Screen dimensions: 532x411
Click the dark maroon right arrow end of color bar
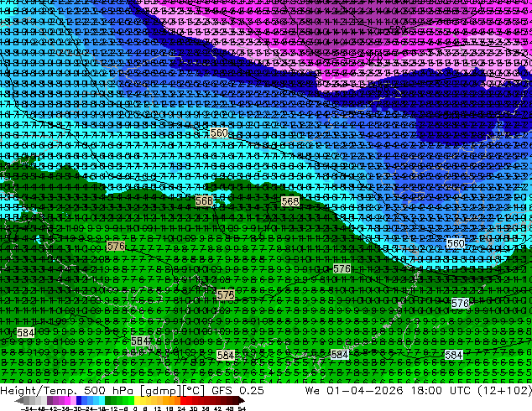[x=241, y=401]
